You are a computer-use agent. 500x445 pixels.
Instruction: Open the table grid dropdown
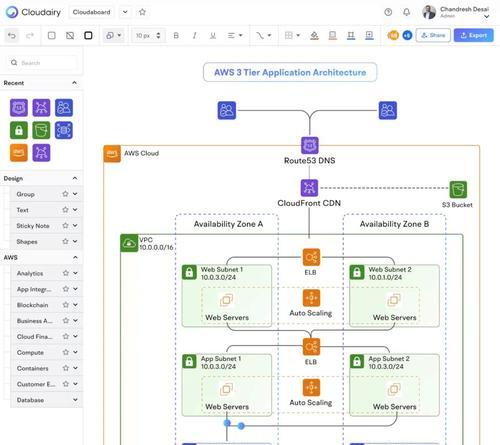coord(292,35)
